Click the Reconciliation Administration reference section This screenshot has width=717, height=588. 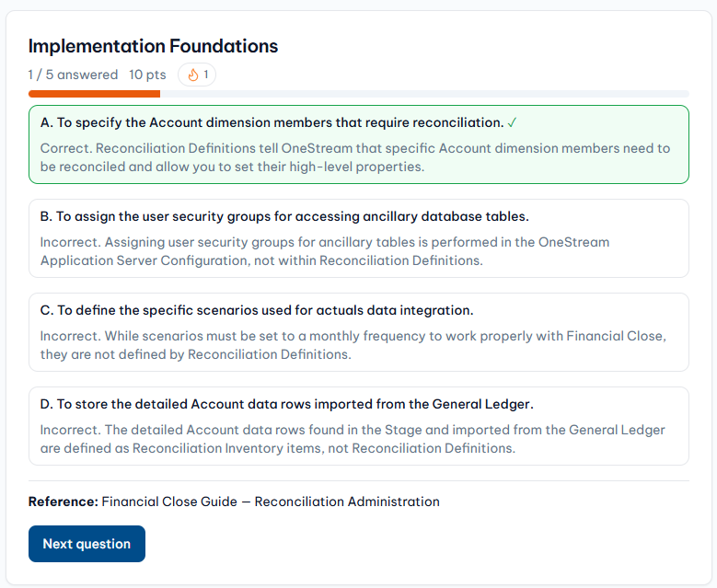click(x=347, y=502)
